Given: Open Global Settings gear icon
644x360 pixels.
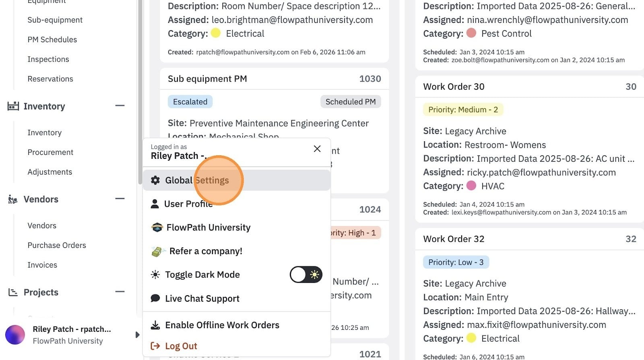Looking at the screenshot, I should pos(155,180).
